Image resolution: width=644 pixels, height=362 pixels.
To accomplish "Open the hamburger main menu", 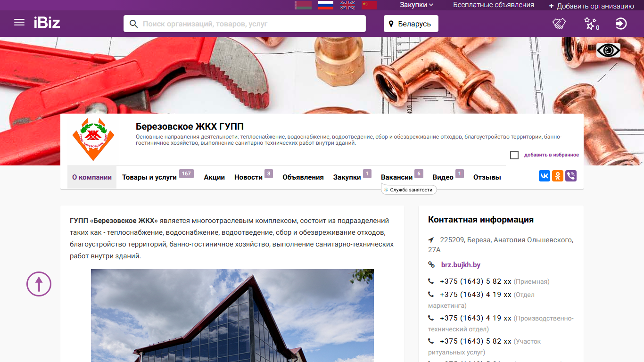I will [19, 23].
